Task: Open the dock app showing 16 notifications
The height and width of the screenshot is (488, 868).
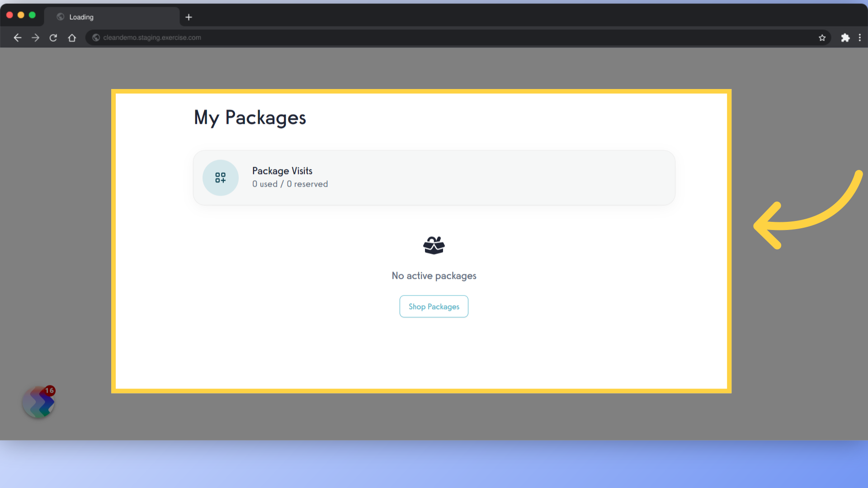Action: pyautogui.click(x=38, y=402)
